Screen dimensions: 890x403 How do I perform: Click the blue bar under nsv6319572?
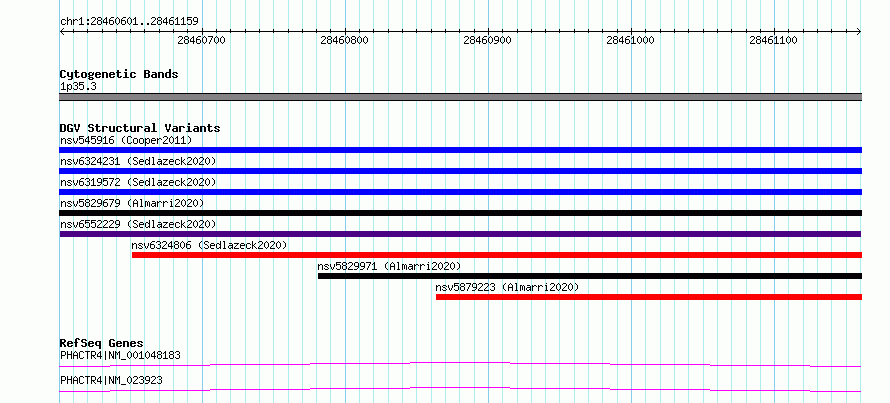tap(461, 192)
